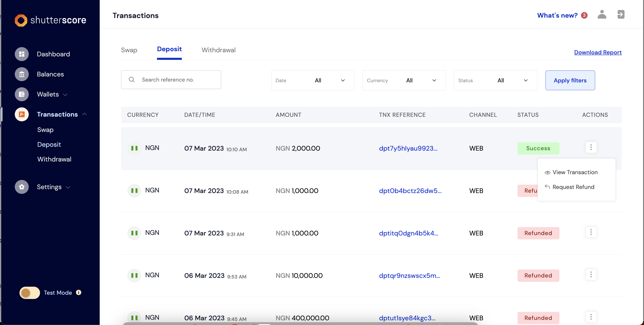Click Nigerian flag icon in 10:10 AM row
Image resolution: width=644 pixels, height=325 pixels.
[x=134, y=148]
